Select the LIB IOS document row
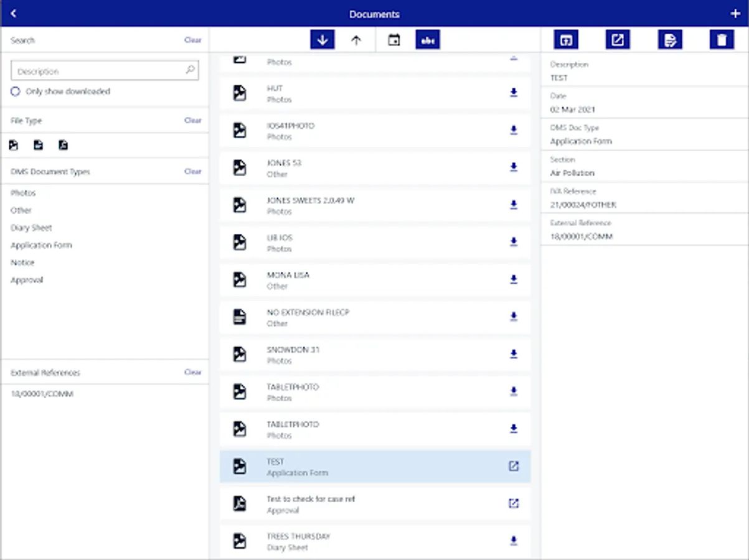 [x=375, y=243]
